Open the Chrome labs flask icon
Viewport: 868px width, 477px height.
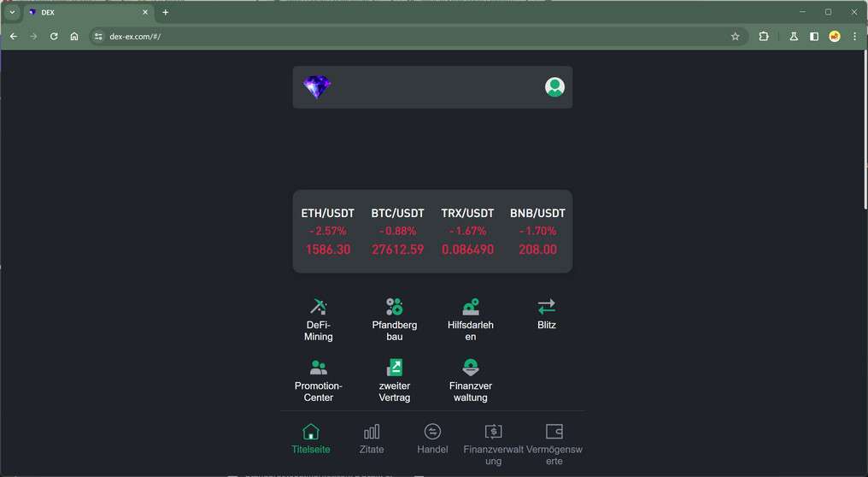click(794, 37)
